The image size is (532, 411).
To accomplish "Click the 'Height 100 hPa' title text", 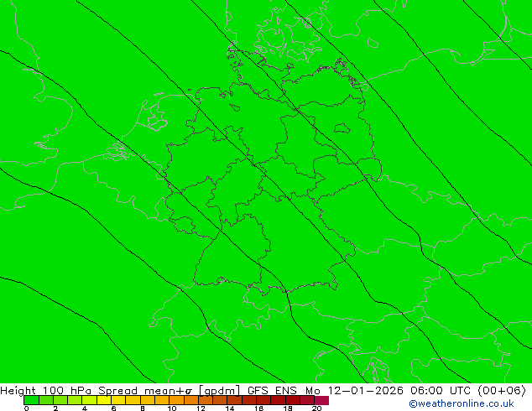I will tap(46, 390).
